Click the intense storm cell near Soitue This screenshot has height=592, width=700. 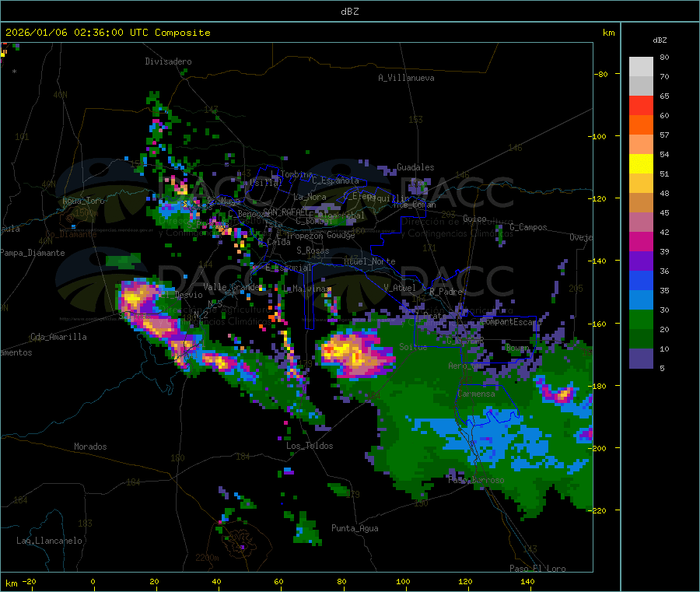(x=356, y=355)
